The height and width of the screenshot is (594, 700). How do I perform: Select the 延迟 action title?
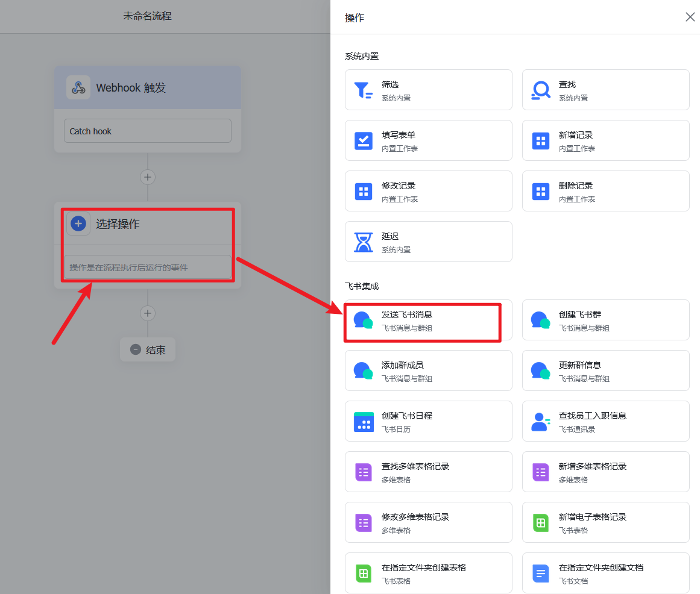(x=389, y=236)
